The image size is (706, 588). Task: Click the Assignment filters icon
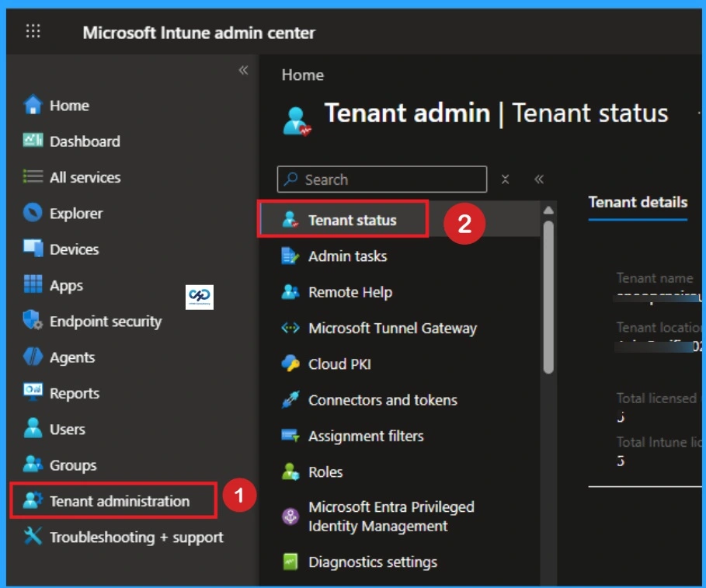coord(290,436)
